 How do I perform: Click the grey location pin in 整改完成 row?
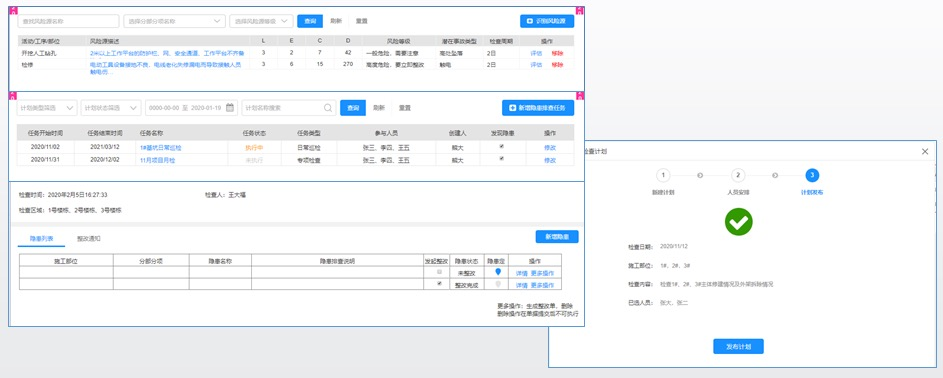pos(497,284)
